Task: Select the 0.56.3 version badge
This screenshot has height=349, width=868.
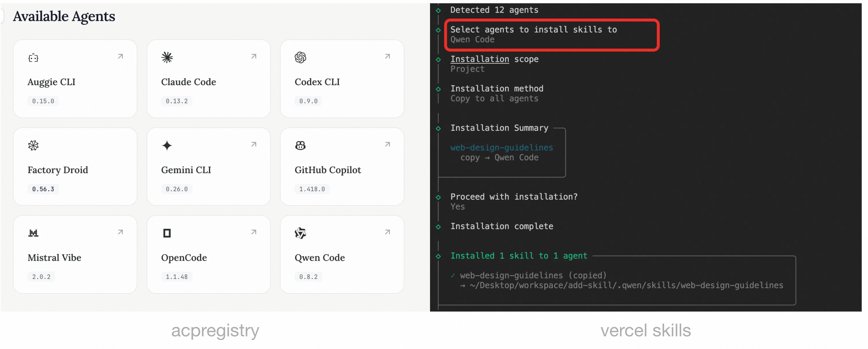Action: [x=43, y=189]
